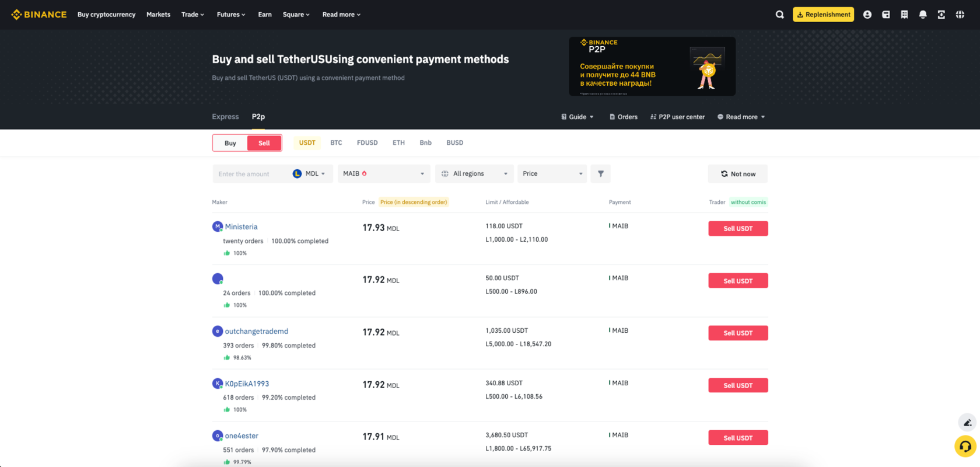Viewport: 980px width, 467px height.
Task: Open the orders list icon in header
Action: [904, 15]
